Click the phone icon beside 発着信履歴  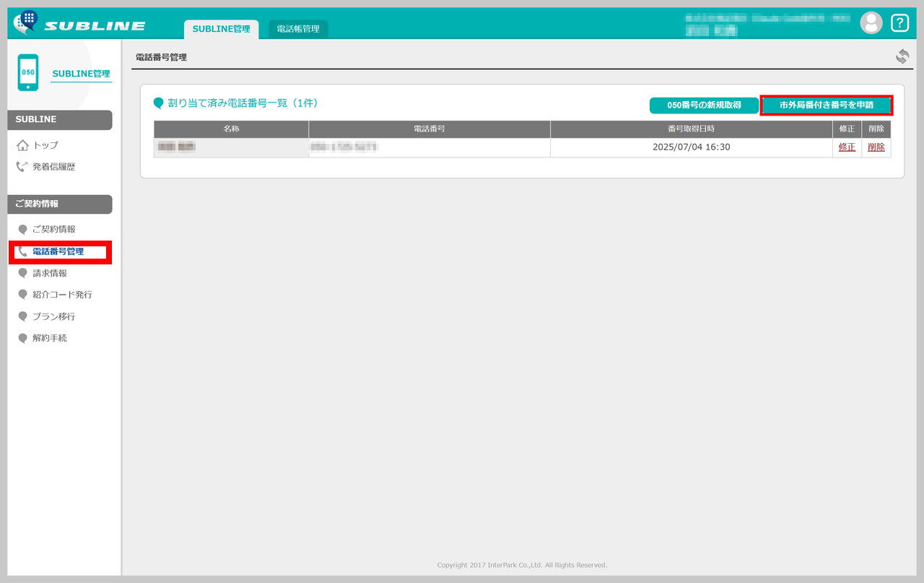[x=22, y=167]
